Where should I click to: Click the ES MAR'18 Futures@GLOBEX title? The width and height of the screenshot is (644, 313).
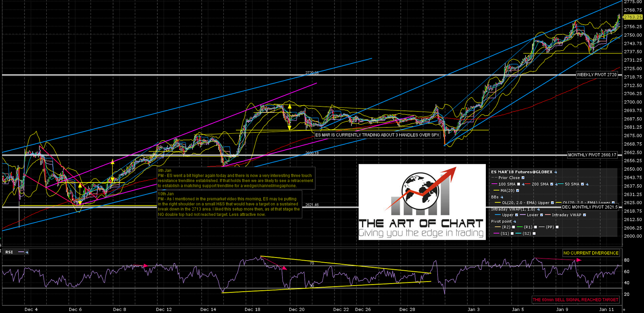[522, 172]
